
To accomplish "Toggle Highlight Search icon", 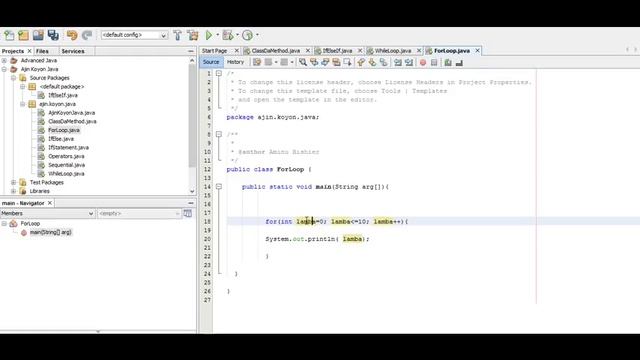I will 336,62.
